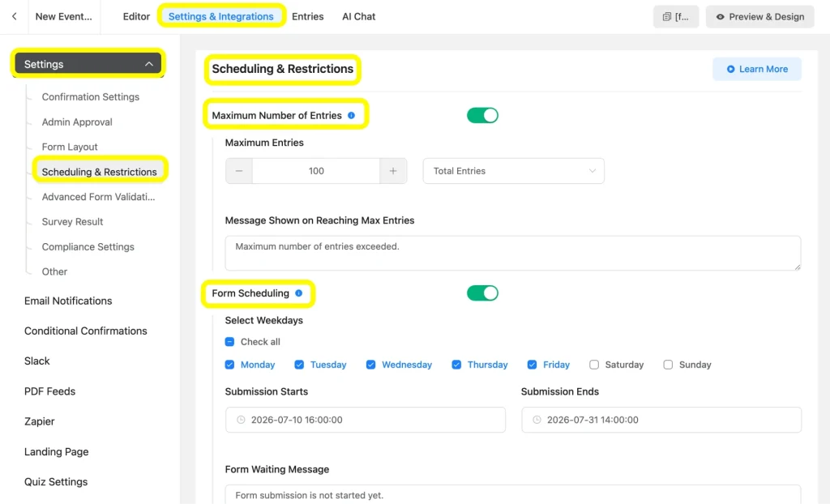The image size is (830, 504).
Task: Toggle the Check all checkbox
Action: pyautogui.click(x=229, y=342)
